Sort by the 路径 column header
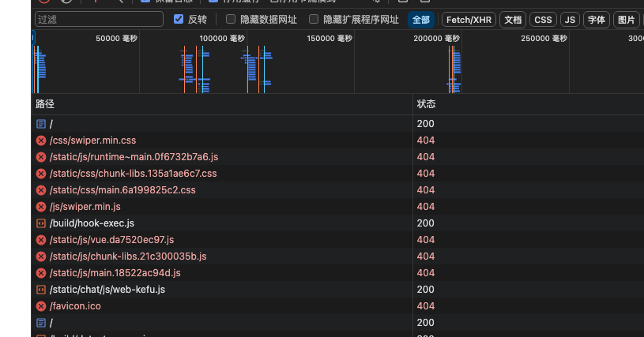644x337 pixels. [x=222, y=104]
